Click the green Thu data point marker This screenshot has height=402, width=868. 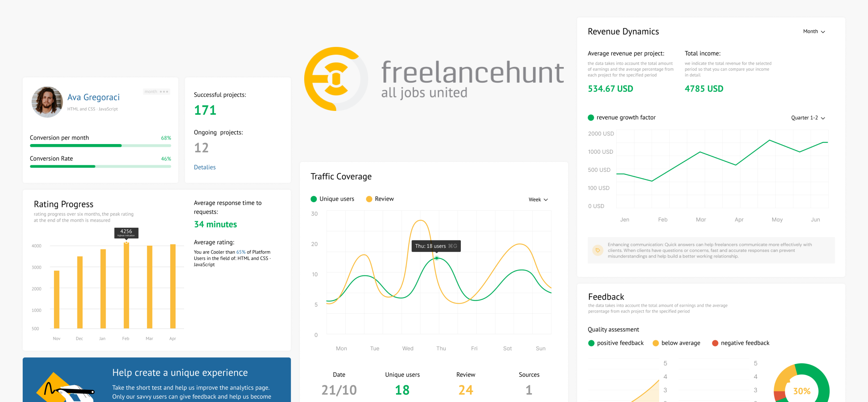[437, 258]
